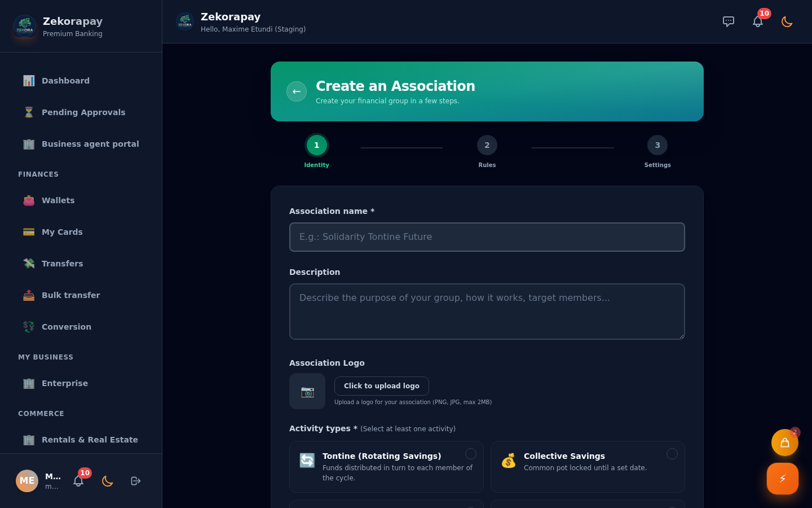
Task: Click the Collective Savings money bag icon
Action: click(x=509, y=461)
